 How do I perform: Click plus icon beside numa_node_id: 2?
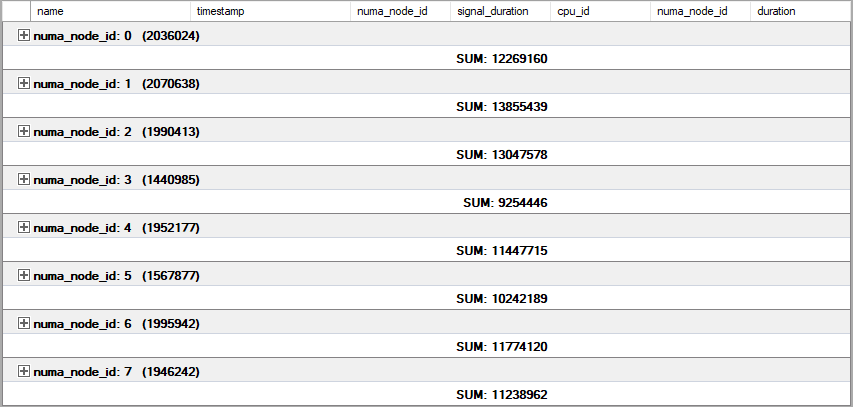click(x=24, y=131)
